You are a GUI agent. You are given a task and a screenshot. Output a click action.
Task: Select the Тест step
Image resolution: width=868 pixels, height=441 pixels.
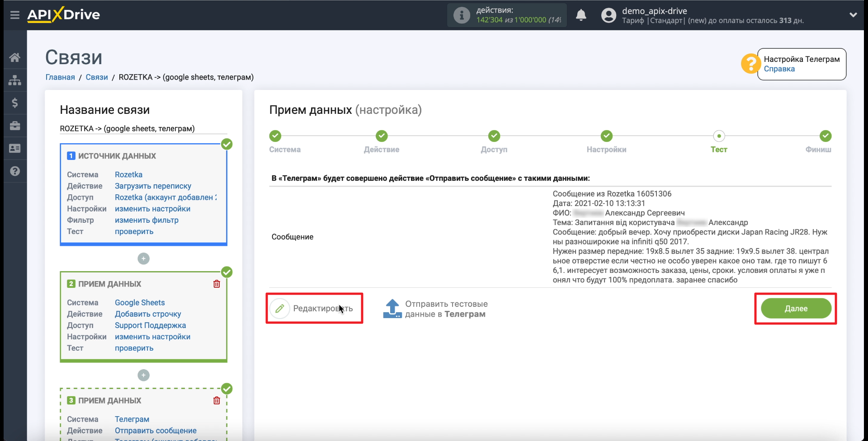(x=719, y=136)
